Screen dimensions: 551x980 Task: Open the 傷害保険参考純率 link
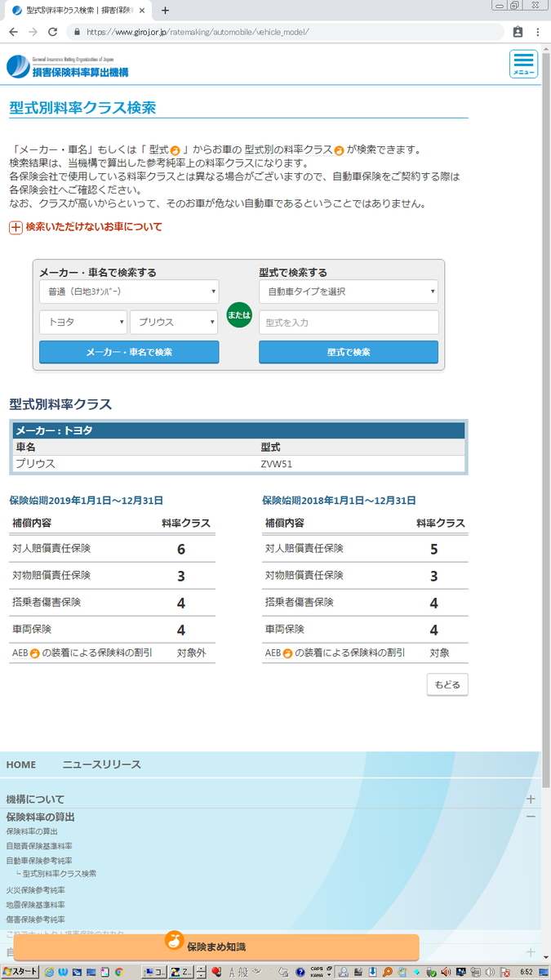(36, 920)
